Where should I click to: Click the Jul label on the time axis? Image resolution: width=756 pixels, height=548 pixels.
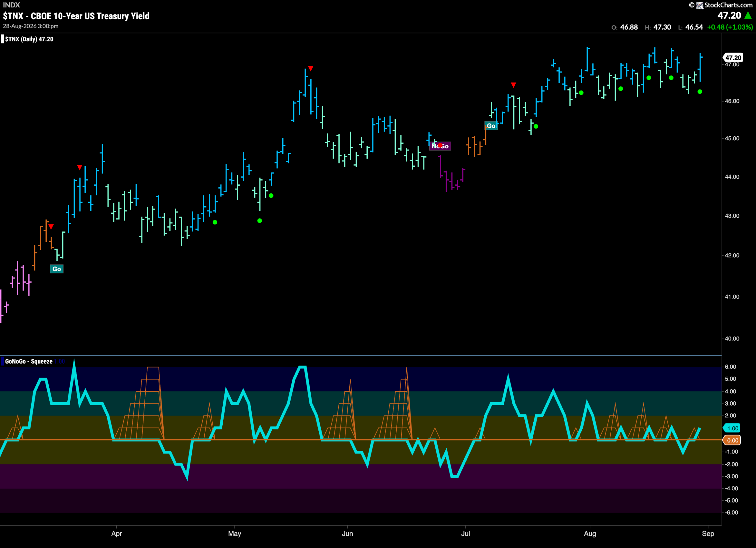[466, 534]
